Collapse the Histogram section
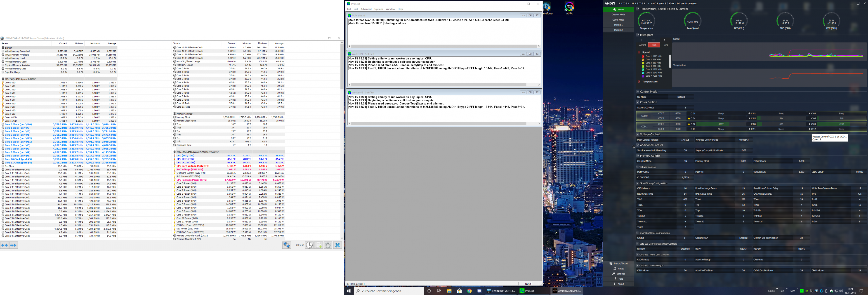The height and width of the screenshot is (295, 868). [638, 35]
